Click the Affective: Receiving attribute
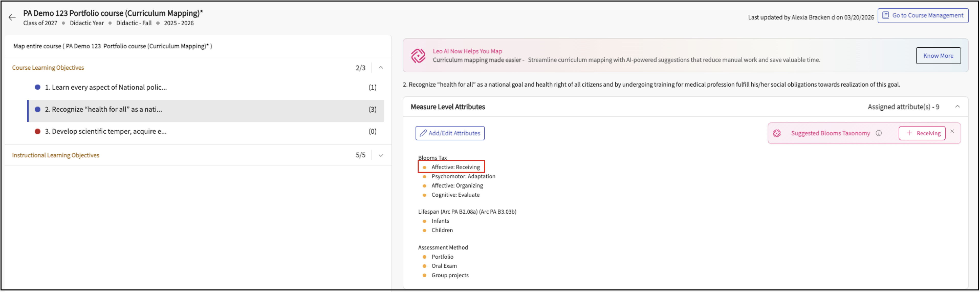 (455, 167)
